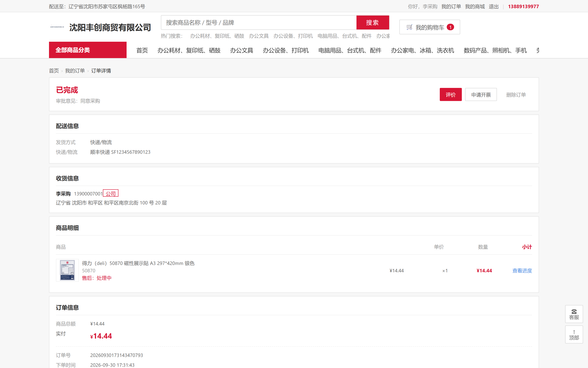Screen dimensions: 588x368
Task: Click the breadcrumb 我的订单 link
Action: coord(75,71)
